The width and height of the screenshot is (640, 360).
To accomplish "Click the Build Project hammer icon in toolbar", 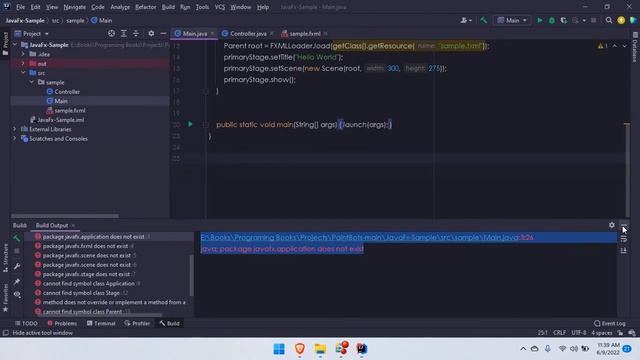I will (x=483, y=20).
